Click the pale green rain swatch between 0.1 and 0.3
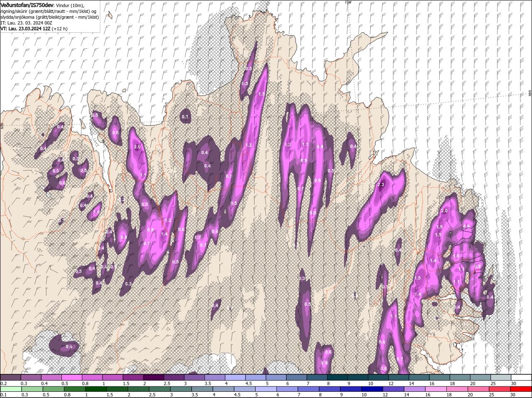Image resolution: width=532 pixels, height=398 pixels. [11, 389]
